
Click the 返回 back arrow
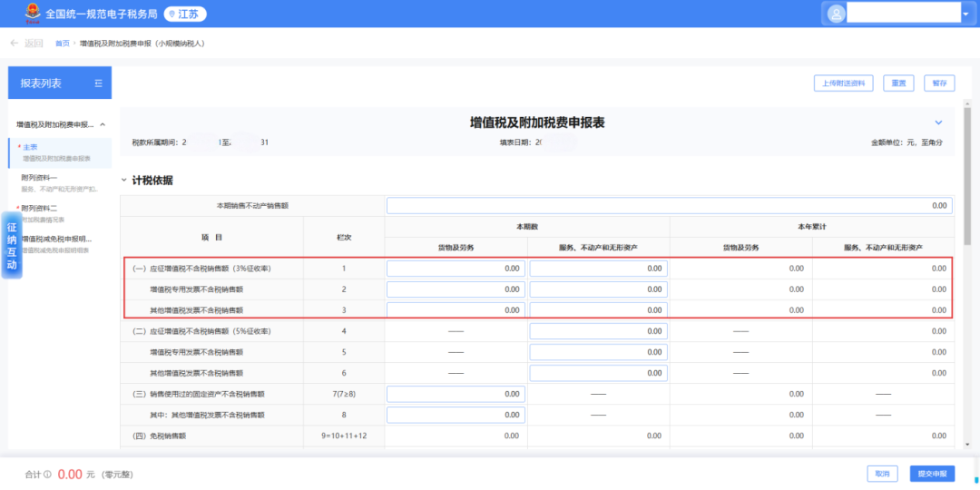pyautogui.click(x=15, y=43)
